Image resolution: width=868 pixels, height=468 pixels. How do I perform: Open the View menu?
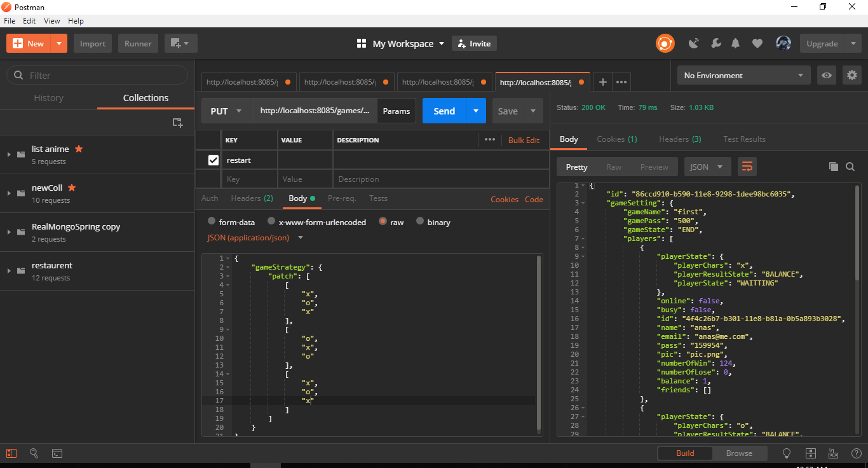point(52,21)
